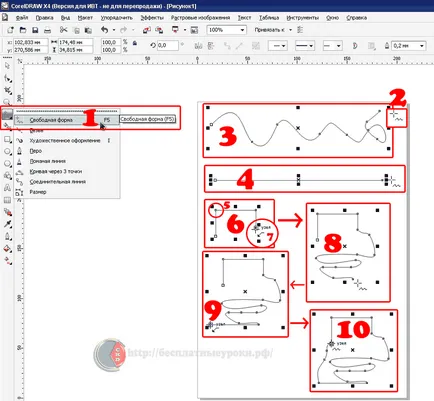The image size is (434, 401).
Task: Open the Упорядочить menu
Action: (117, 18)
